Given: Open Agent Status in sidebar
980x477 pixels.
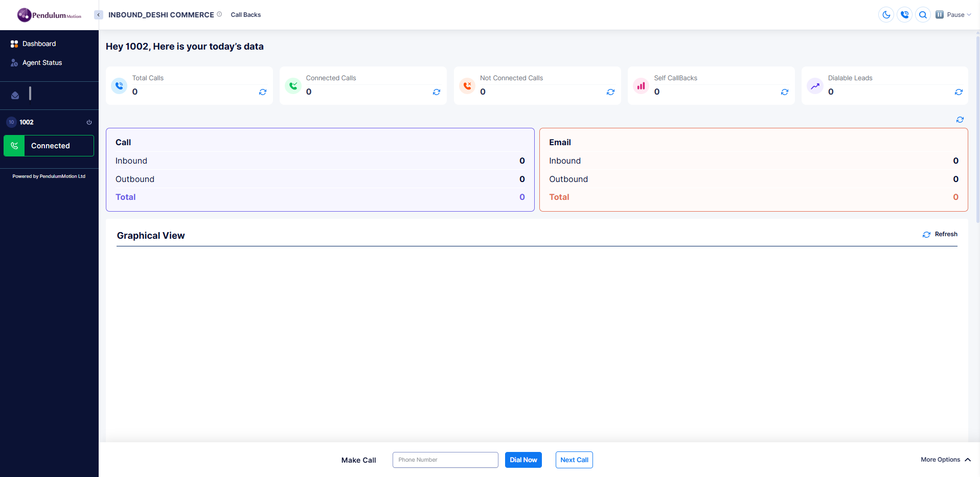Looking at the screenshot, I should (x=42, y=63).
